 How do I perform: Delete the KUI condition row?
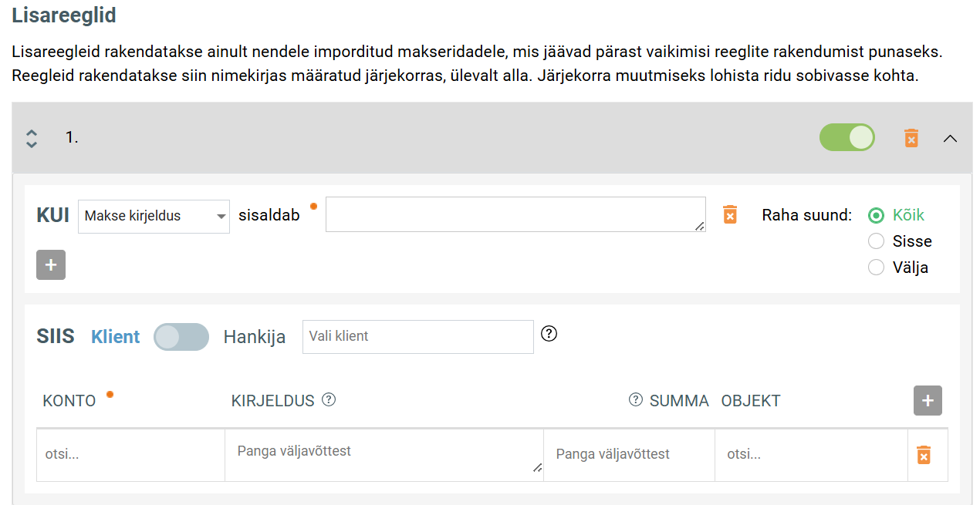pos(730,214)
